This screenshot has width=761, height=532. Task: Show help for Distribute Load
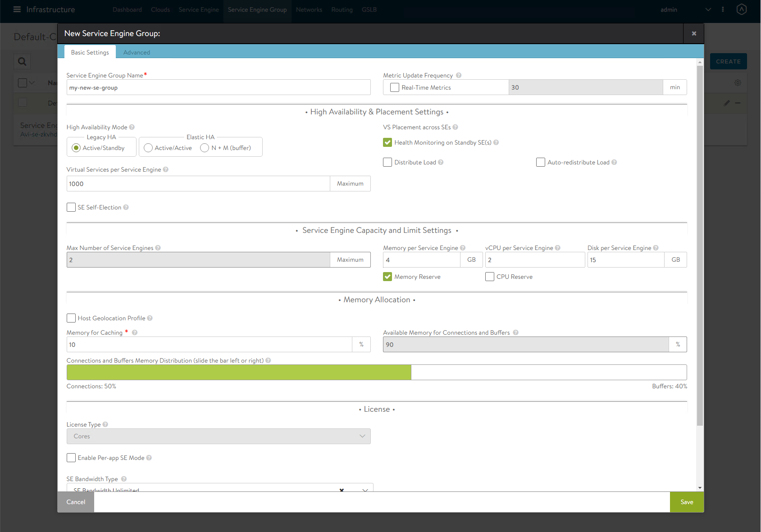(x=441, y=162)
